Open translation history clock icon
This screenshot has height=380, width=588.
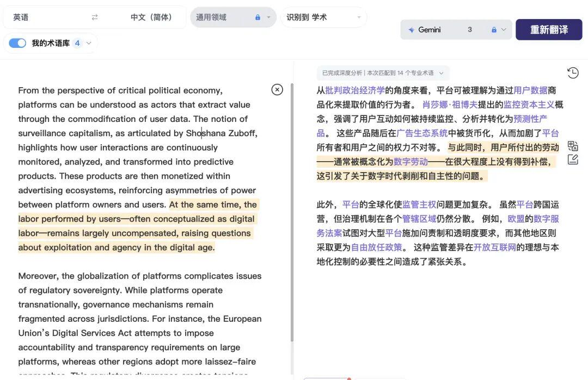[x=573, y=73]
